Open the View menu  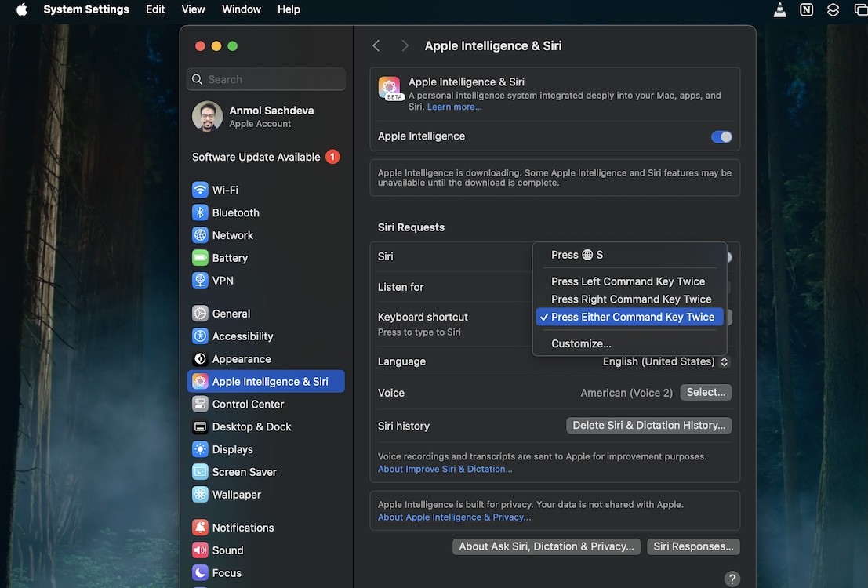click(x=193, y=9)
